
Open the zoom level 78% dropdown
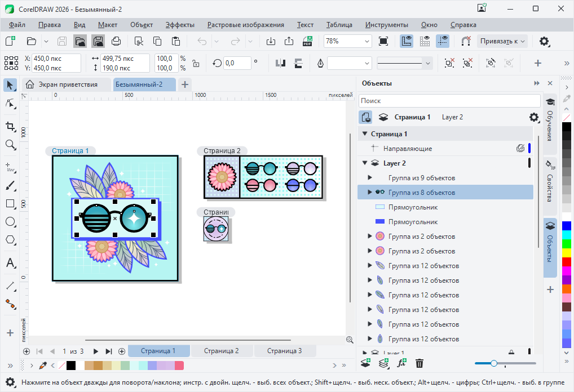(367, 41)
